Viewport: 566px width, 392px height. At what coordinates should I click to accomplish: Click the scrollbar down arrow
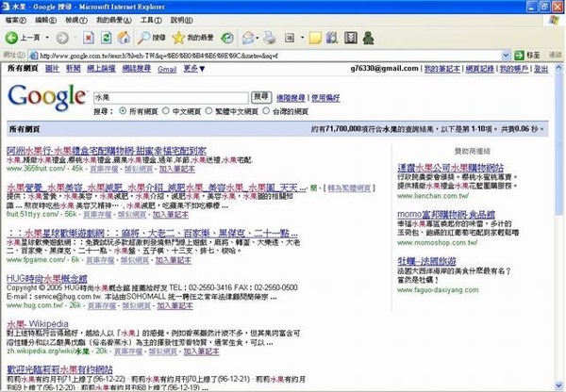(x=558, y=385)
